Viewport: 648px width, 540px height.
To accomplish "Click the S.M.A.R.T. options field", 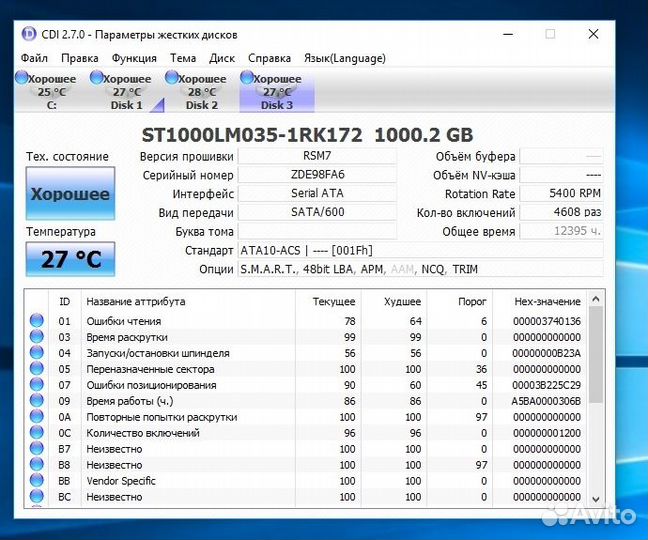I will point(421,269).
